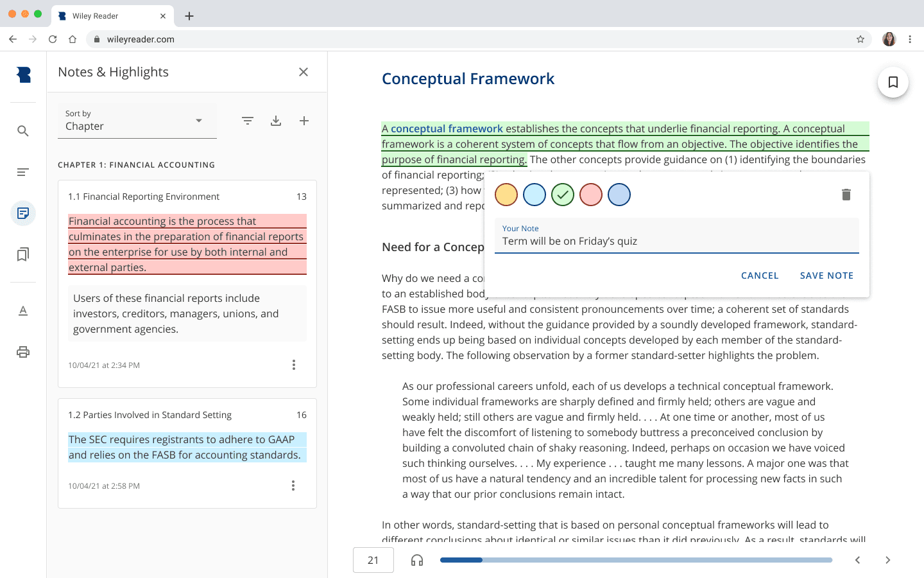Open Chrome three-dot menu
Image resolution: width=924 pixels, height=578 pixels.
click(x=910, y=39)
